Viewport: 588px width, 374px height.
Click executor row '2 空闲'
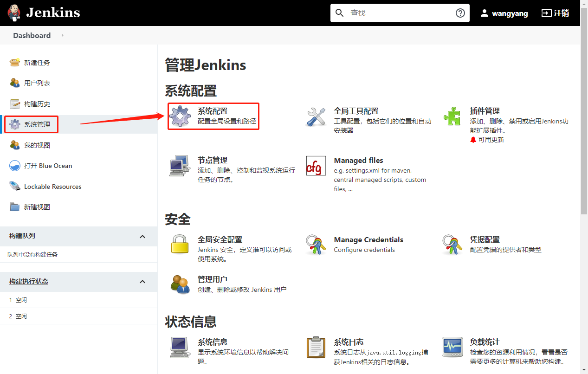click(79, 316)
